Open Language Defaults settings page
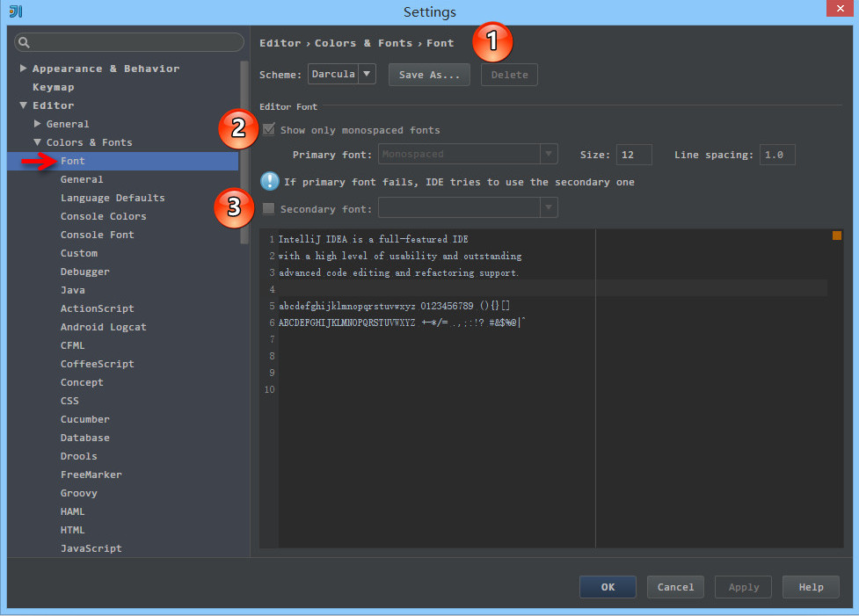This screenshot has height=616, width=859. coord(112,198)
